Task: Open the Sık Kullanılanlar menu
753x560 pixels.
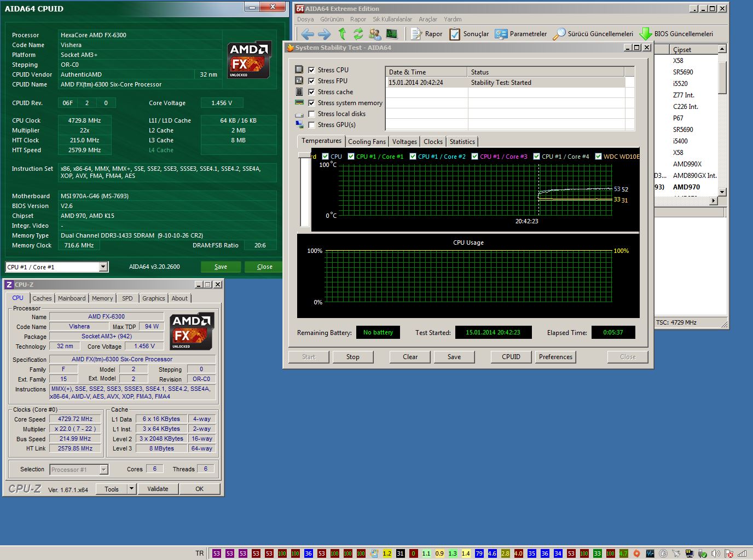Action: click(392, 19)
